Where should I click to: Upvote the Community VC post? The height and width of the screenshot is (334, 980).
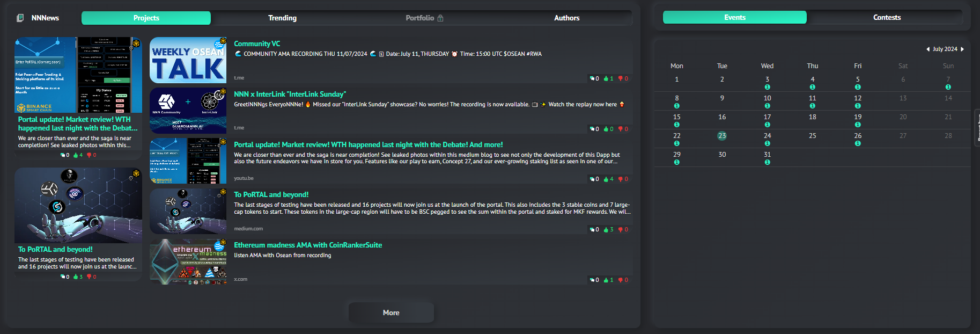pos(607,78)
